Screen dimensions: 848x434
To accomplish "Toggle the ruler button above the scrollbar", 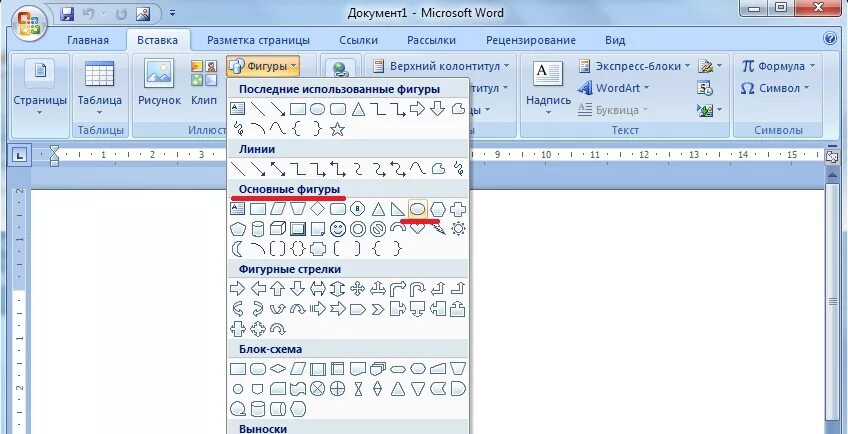I will 831,156.
